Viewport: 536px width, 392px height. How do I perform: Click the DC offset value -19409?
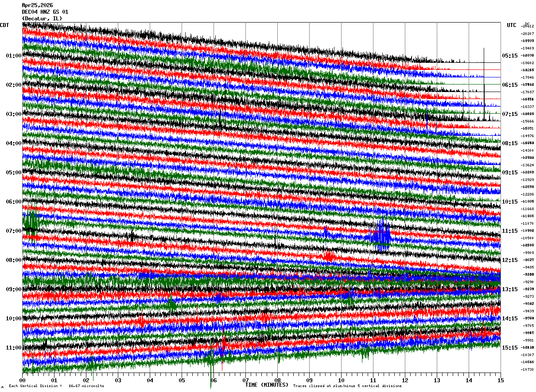[528, 48]
